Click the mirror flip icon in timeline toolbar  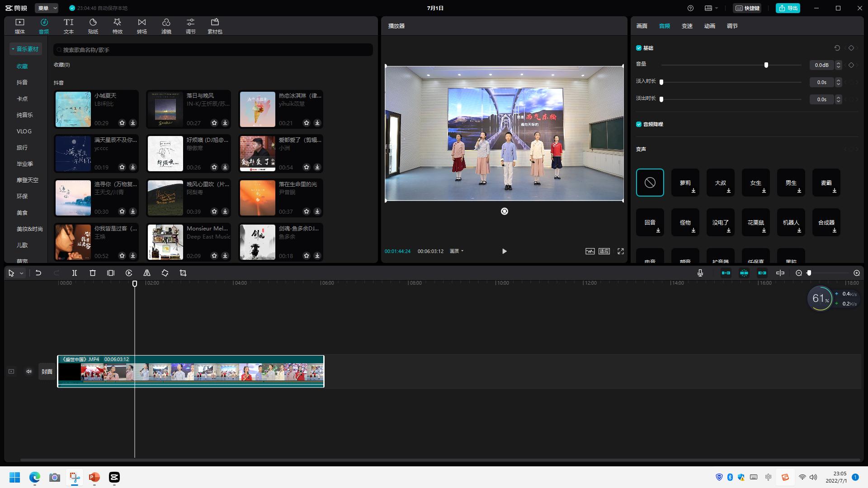coord(147,273)
